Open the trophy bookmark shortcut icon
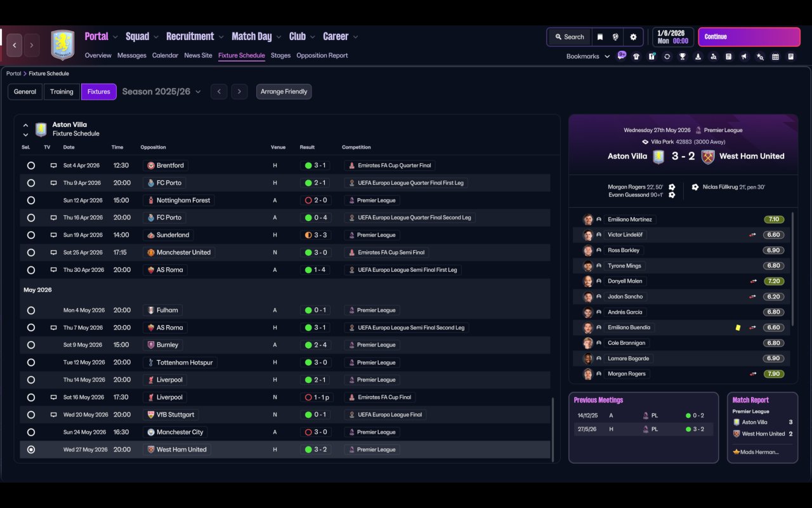 (683, 57)
